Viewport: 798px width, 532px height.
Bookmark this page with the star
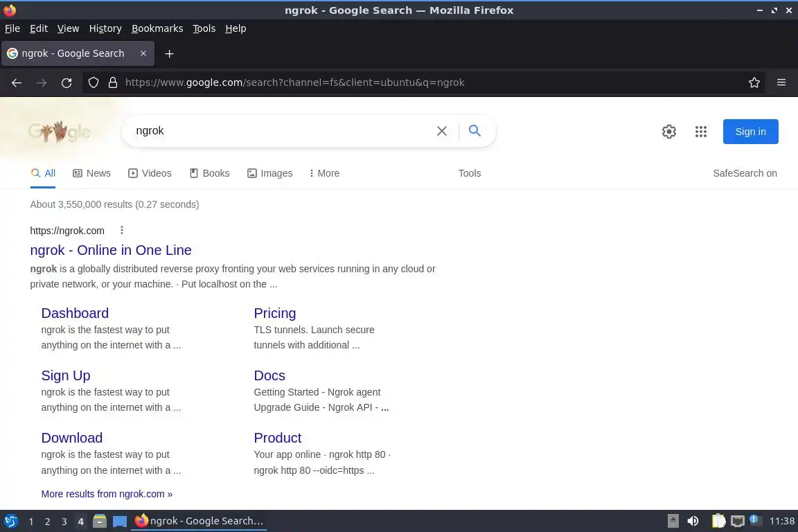tap(754, 82)
